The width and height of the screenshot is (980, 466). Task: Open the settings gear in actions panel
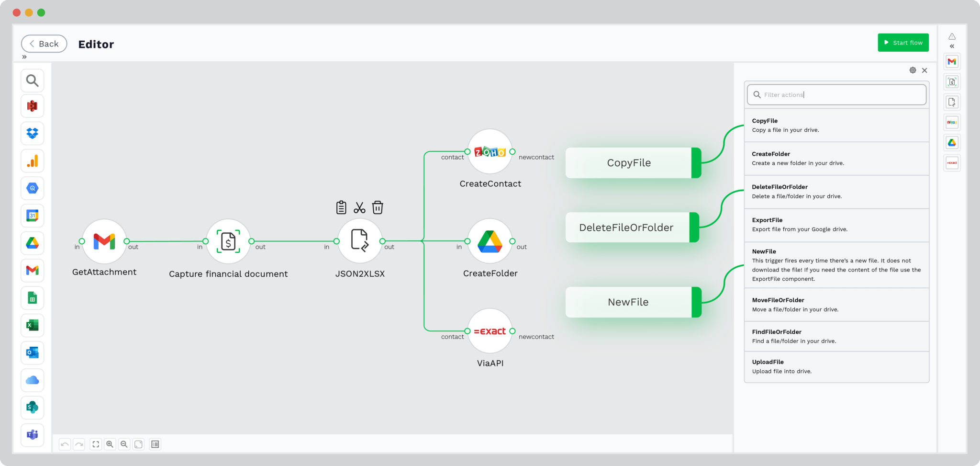[913, 70]
